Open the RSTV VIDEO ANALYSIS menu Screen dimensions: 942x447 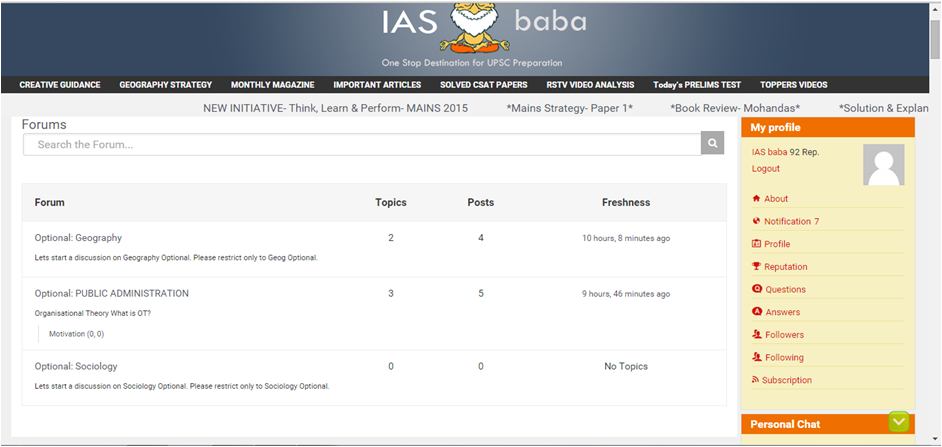(x=591, y=85)
